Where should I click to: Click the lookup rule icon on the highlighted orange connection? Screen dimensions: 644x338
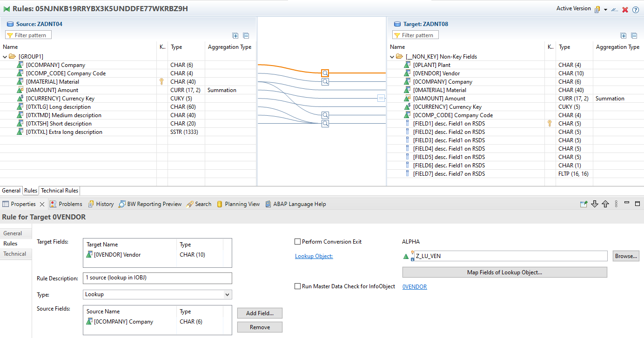[x=325, y=73]
